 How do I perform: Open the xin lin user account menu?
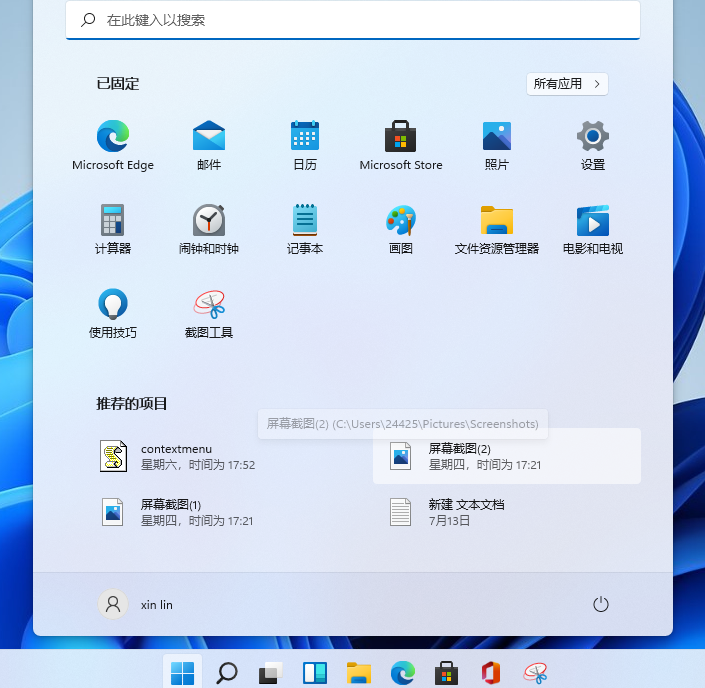(136, 604)
